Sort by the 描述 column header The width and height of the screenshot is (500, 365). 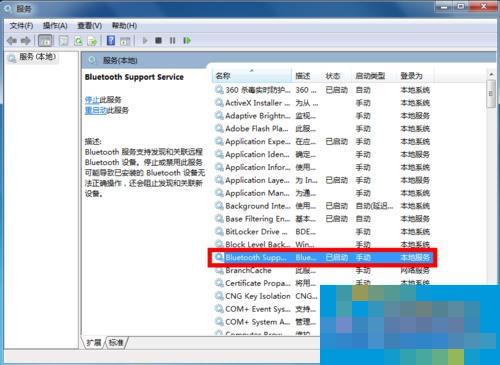pos(306,76)
